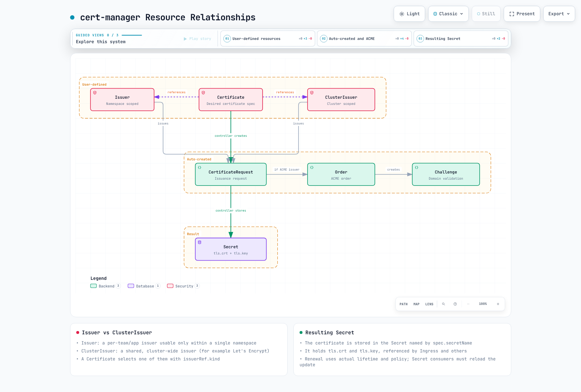Toggle the Security legend filter

tap(183, 286)
